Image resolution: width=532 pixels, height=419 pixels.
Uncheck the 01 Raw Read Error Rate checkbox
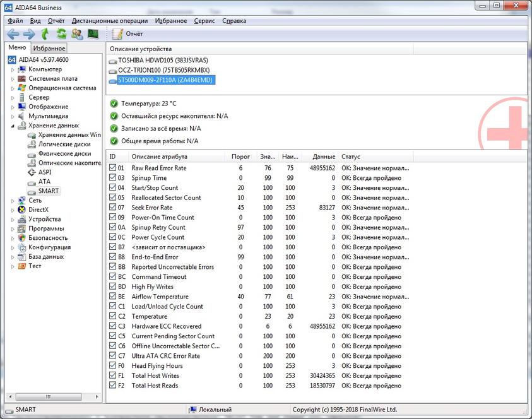pos(112,168)
